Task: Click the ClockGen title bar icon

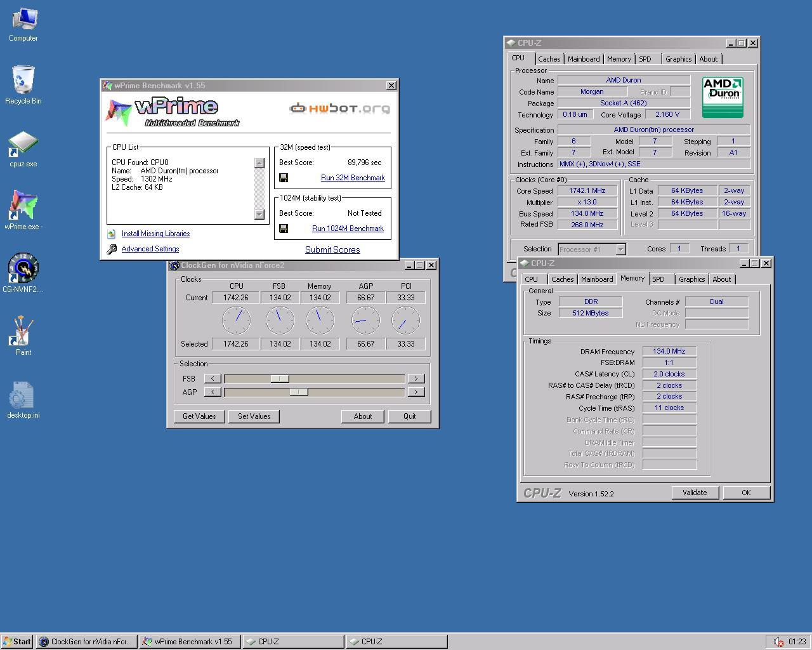Action: coord(174,265)
